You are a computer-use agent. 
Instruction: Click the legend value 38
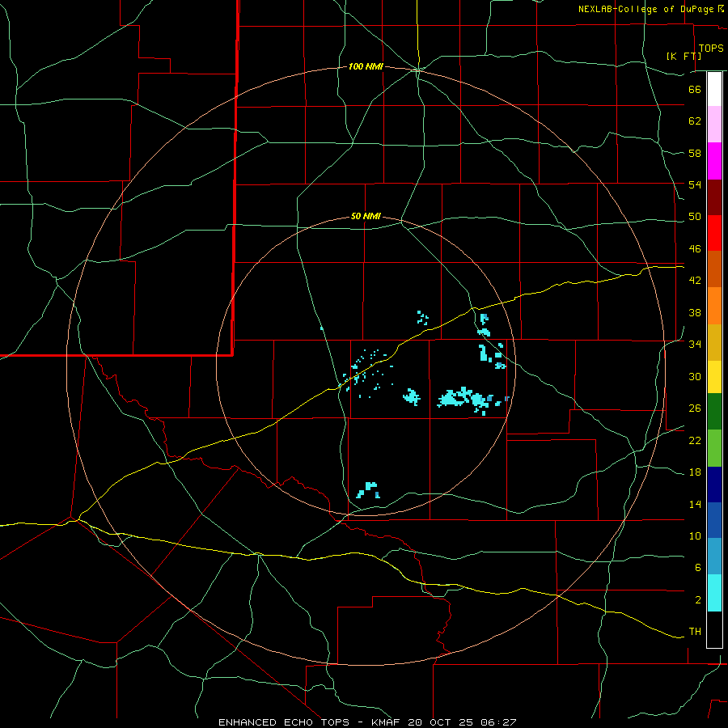click(x=695, y=312)
